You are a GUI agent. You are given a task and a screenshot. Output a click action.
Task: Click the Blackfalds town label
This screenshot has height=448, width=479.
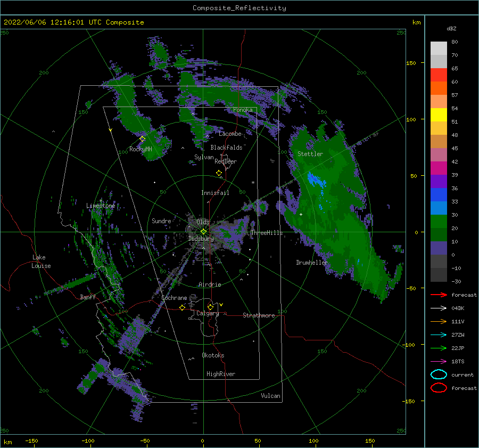point(226,148)
